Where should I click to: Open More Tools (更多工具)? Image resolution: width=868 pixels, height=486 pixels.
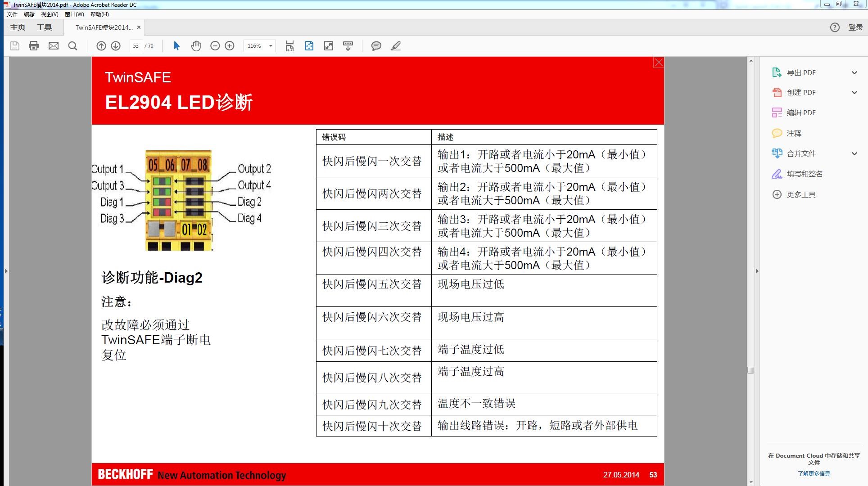click(801, 194)
